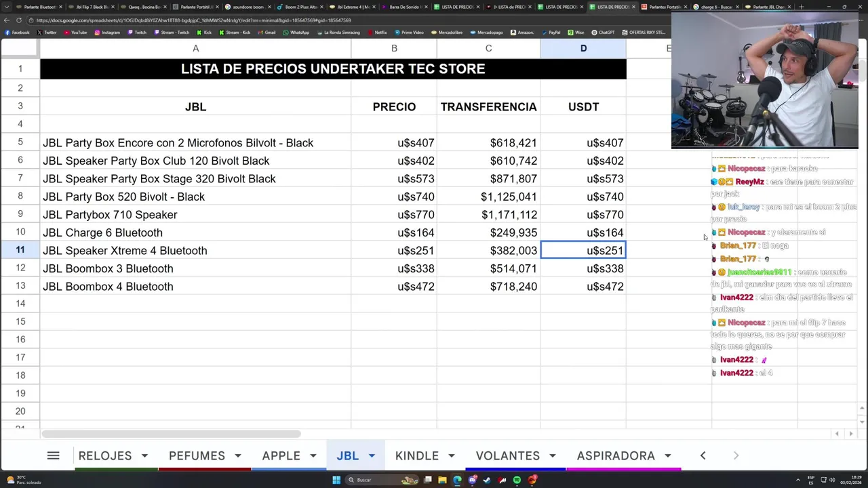868x488 pixels.
Task: Open File Explorer from the taskbar
Action: pos(442,480)
